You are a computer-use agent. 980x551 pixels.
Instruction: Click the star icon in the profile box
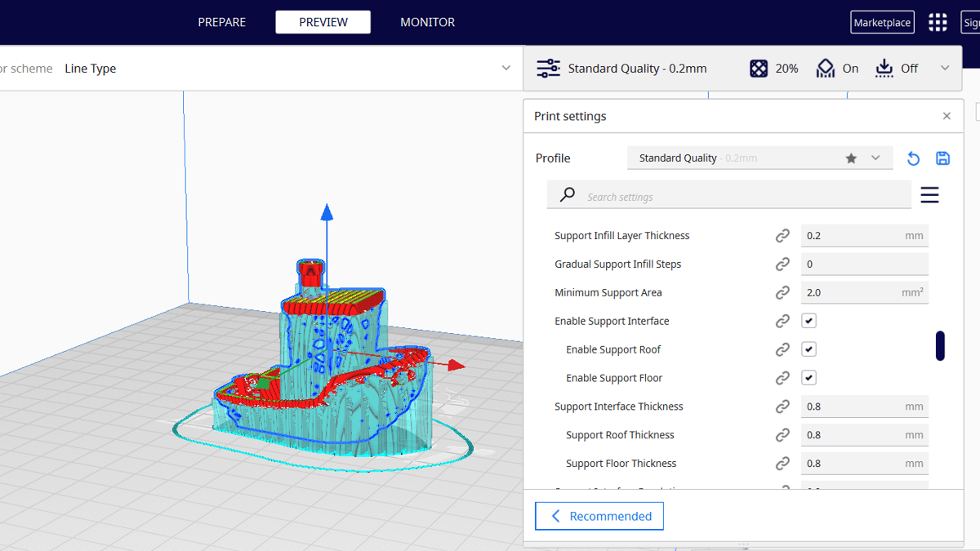pos(851,158)
